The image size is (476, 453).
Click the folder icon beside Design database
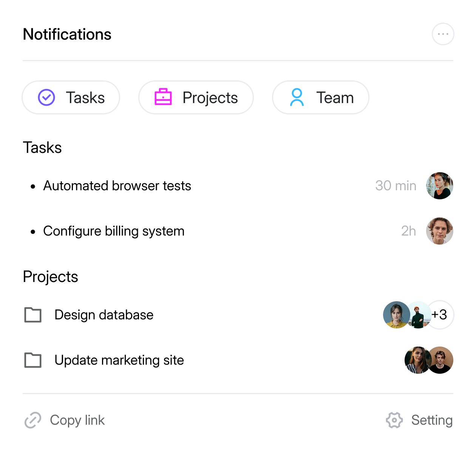pos(33,315)
